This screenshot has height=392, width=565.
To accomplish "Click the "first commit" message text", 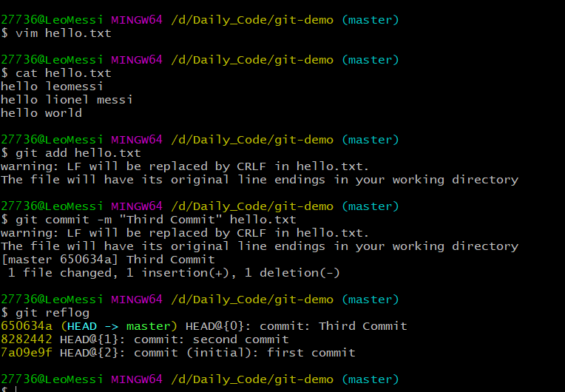I will [311, 353].
